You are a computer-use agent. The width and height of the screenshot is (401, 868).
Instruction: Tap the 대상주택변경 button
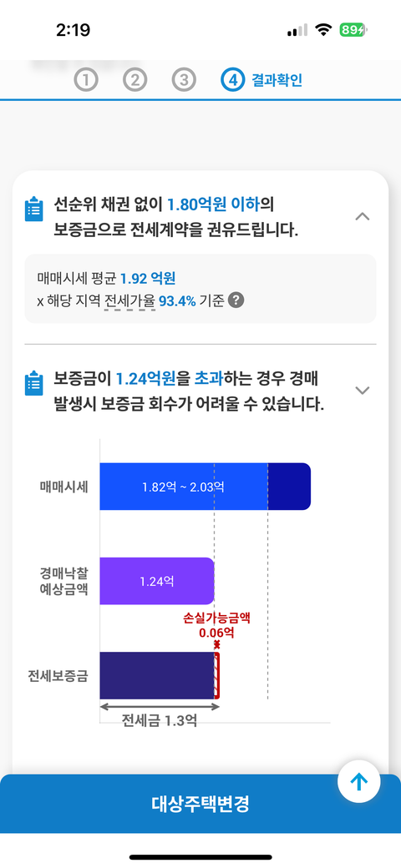tap(200, 804)
